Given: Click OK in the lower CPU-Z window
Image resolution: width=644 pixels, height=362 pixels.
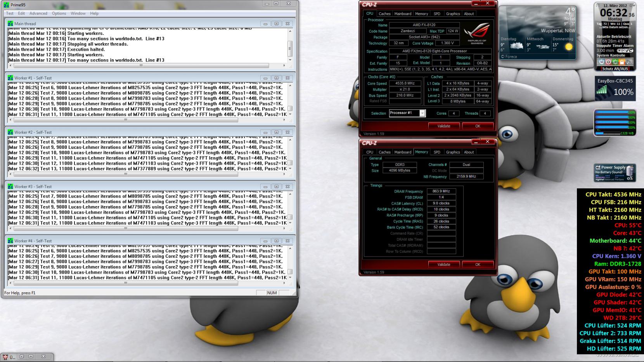Looking at the screenshot, I should click(478, 264).
